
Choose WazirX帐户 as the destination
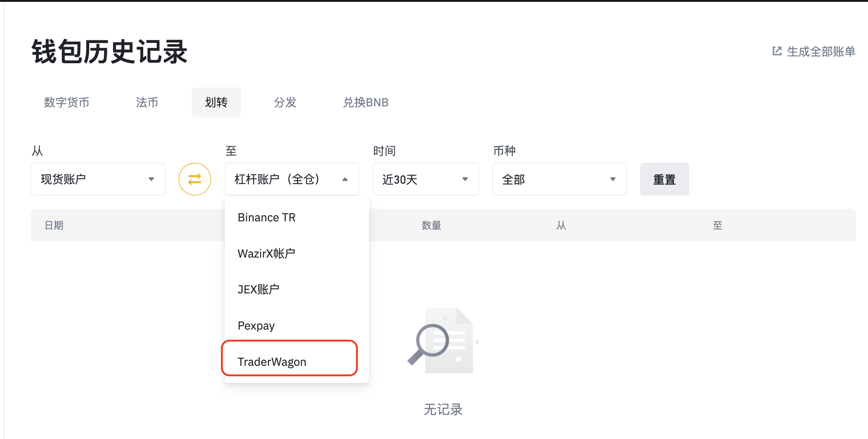pyautogui.click(x=266, y=253)
